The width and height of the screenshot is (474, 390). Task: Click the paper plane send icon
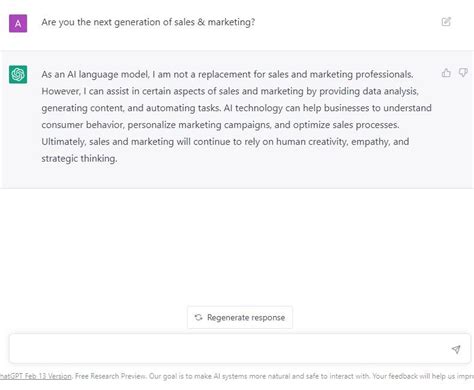456,349
